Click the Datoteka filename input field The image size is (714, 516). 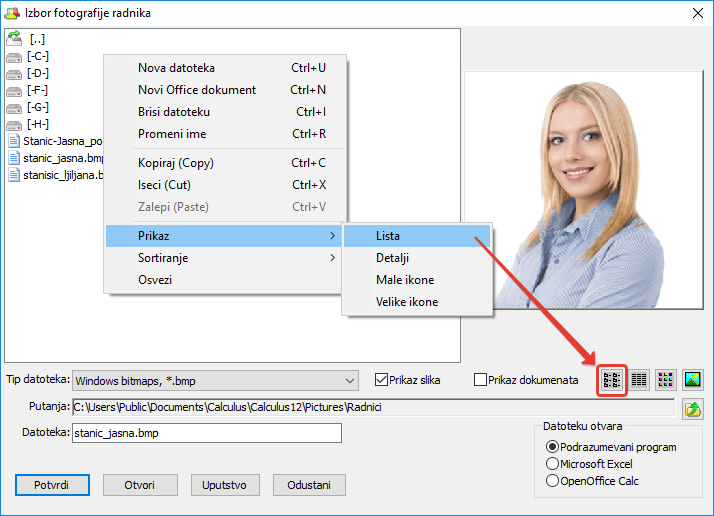[x=206, y=433]
